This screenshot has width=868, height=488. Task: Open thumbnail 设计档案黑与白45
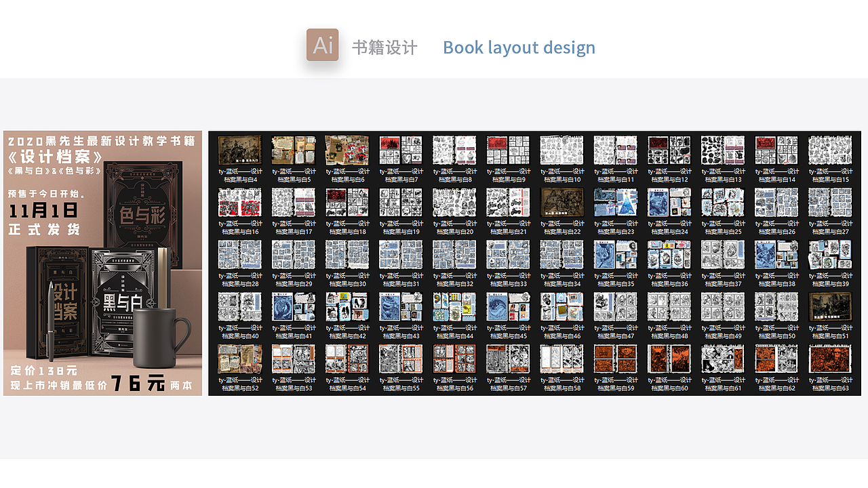point(508,306)
